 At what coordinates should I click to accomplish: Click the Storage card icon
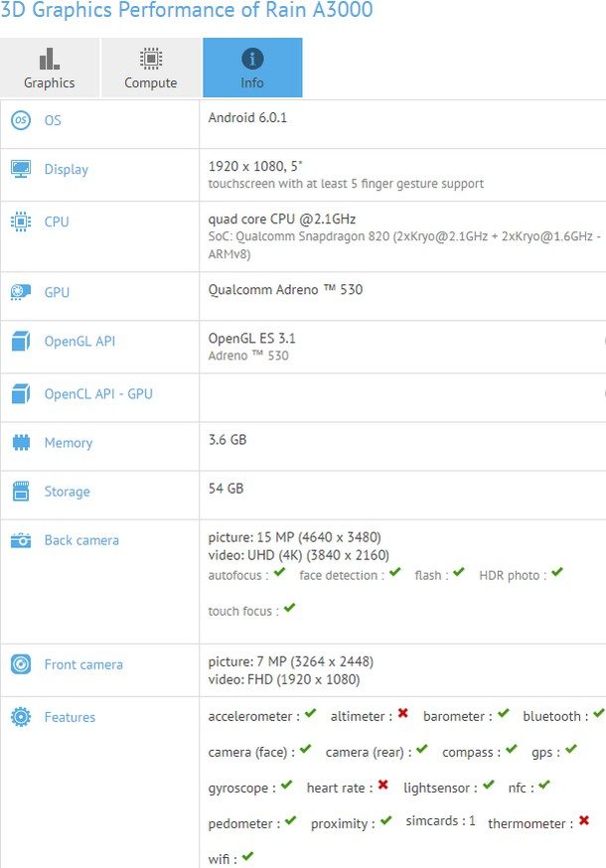tap(20, 492)
